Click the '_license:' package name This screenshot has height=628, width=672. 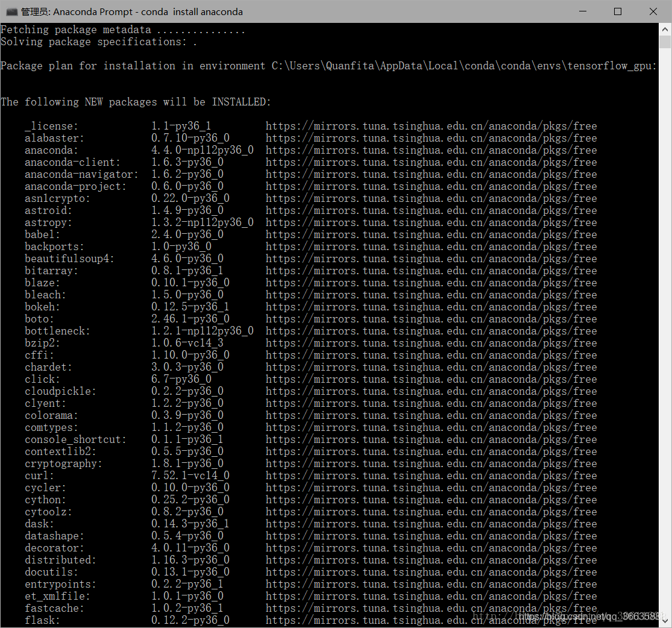51,126
